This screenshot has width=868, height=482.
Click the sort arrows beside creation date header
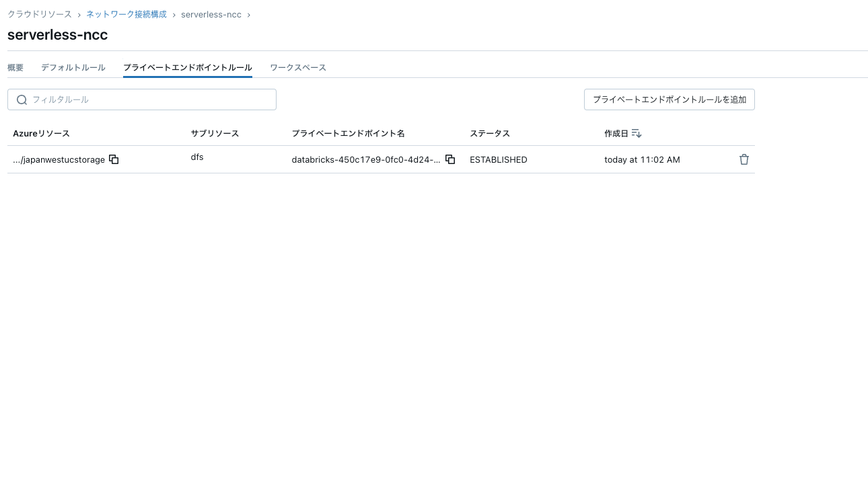[x=637, y=133]
